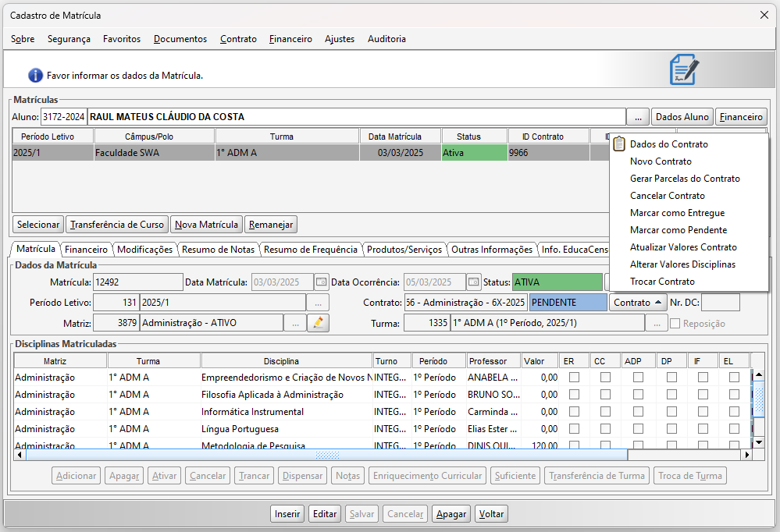Click the disciplines table scroll down arrow
The image size is (780, 532).
(x=759, y=442)
